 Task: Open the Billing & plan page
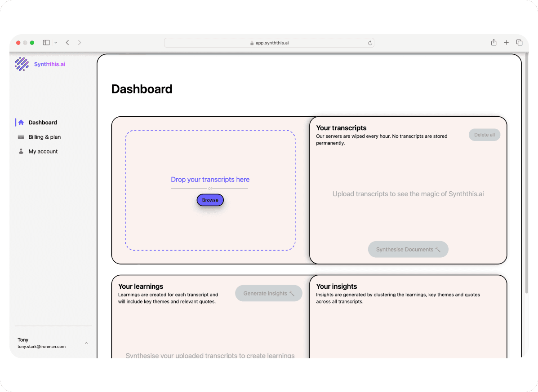pos(44,137)
